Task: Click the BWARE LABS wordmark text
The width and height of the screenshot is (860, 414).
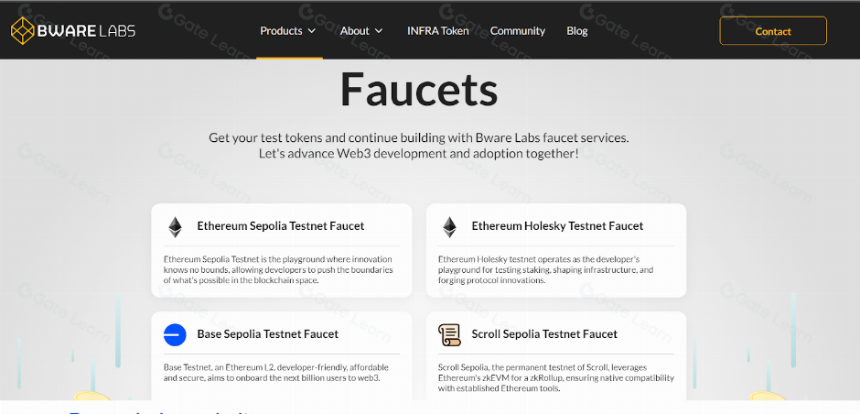Action: click(86, 31)
